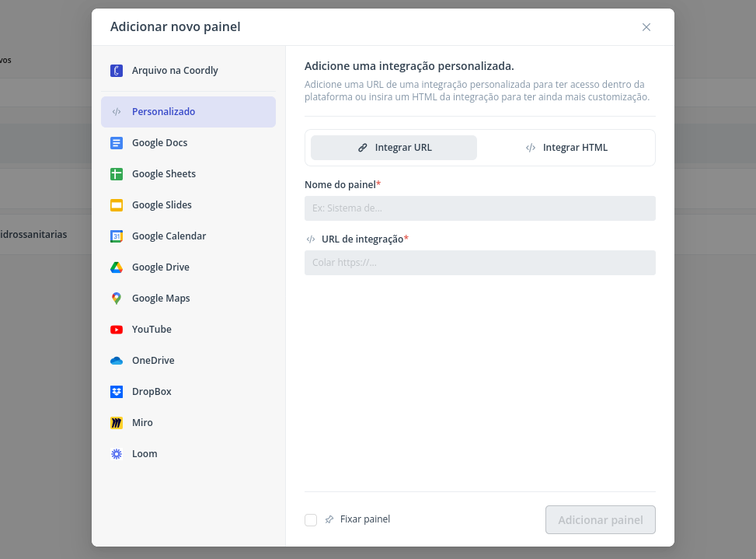Viewport: 756px width, 559px height.
Task: Click the Miro icon
Action: point(117,423)
